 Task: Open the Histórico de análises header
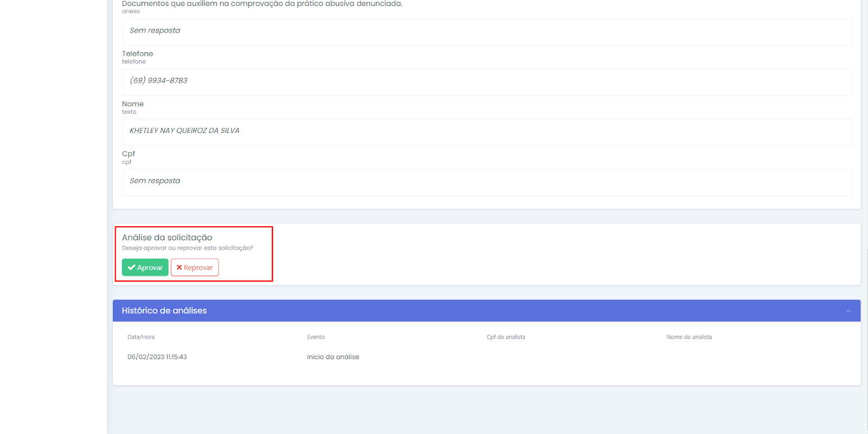pos(487,311)
